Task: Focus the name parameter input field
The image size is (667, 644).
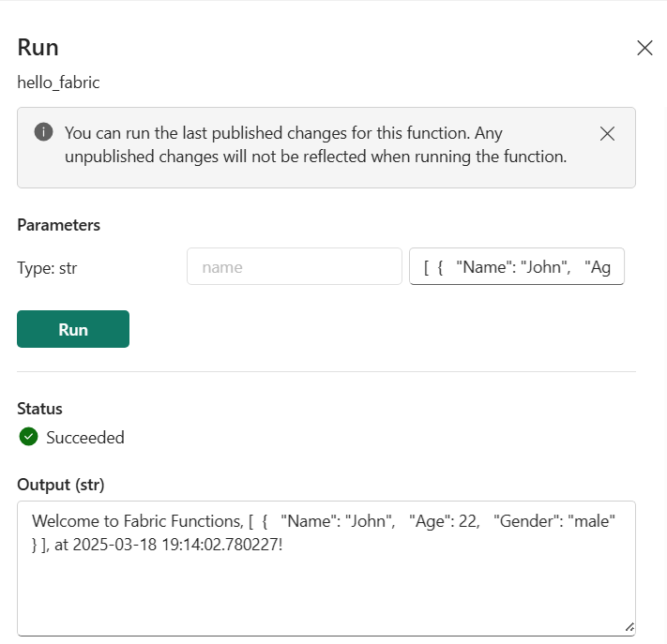Action: coord(294,267)
